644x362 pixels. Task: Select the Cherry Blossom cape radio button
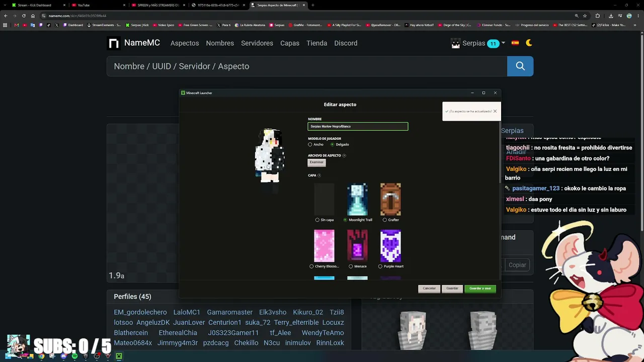[x=311, y=266]
